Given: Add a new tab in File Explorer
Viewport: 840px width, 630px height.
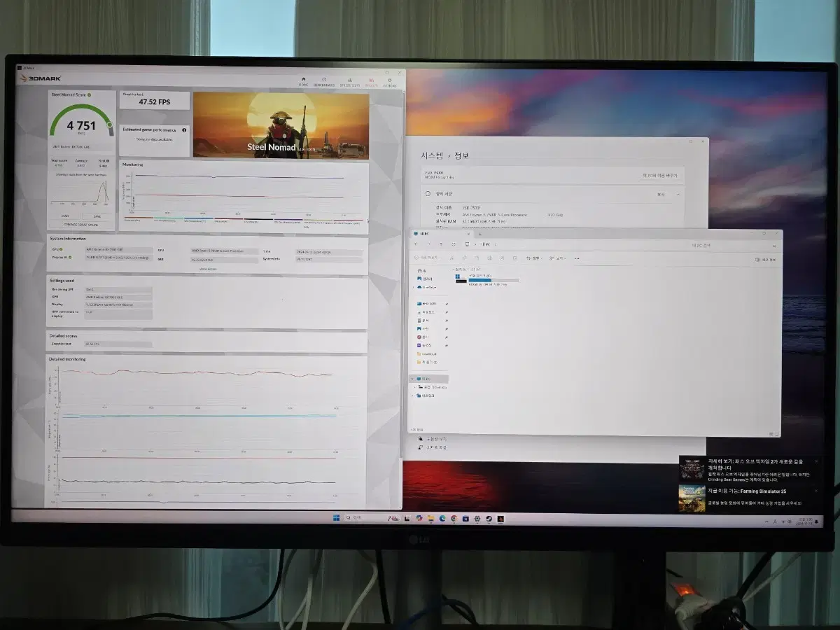Looking at the screenshot, I should (x=479, y=234).
